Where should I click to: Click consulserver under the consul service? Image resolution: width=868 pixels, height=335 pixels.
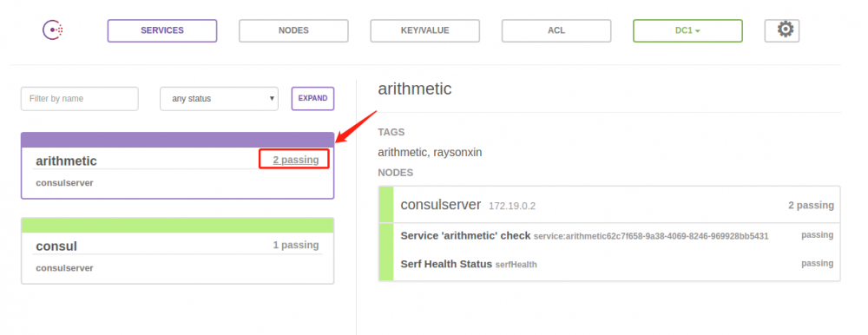[x=65, y=268]
